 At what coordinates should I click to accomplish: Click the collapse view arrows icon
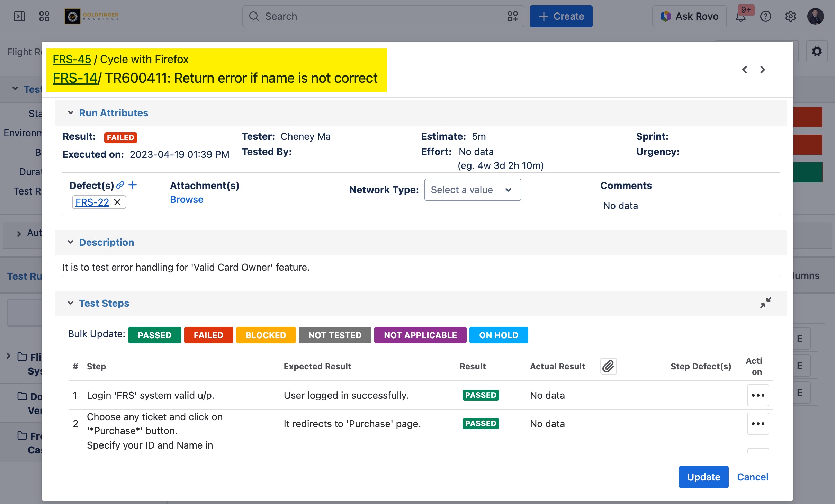(765, 303)
